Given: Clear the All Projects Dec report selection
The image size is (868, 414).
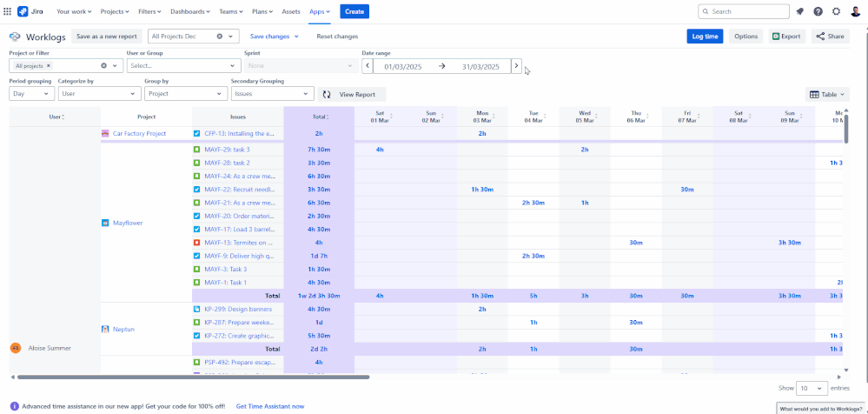Looking at the screenshot, I should [219, 37].
